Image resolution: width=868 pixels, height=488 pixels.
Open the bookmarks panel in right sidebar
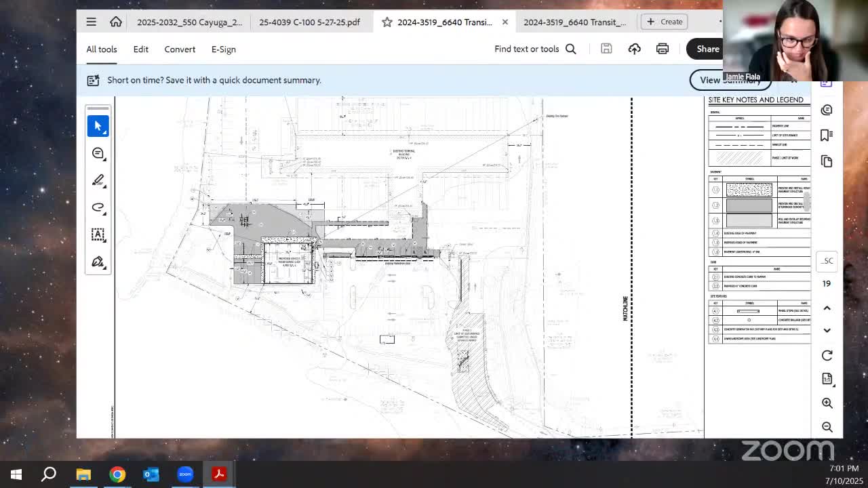click(x=827, y=135)
